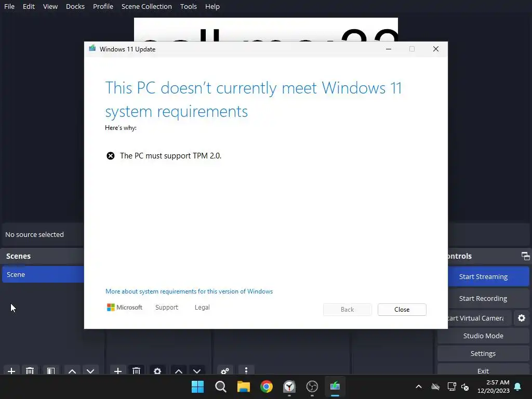This screenshot has width=532, height=399.
Task: Minimize the Windows 11 Update window
Action: coord(389,49)
